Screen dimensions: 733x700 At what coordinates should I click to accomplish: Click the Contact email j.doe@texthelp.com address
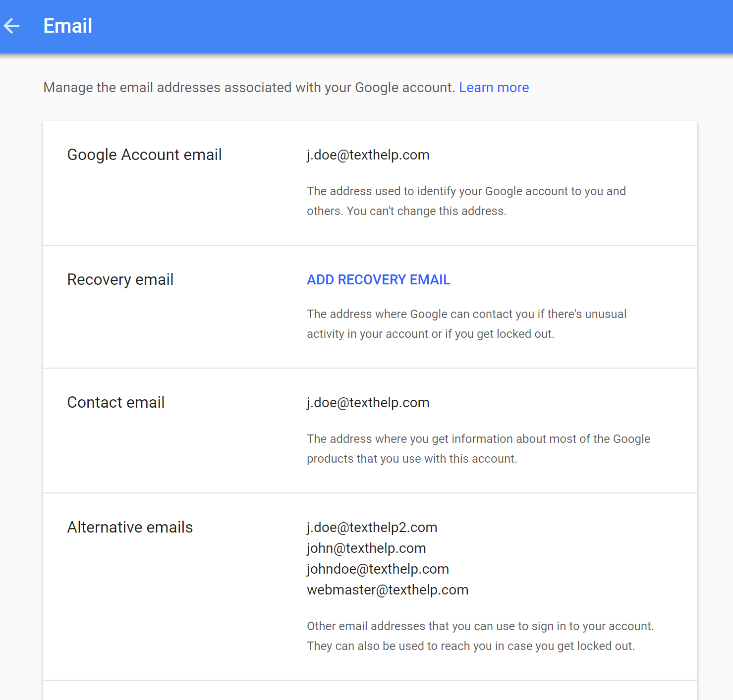[368, 403]
